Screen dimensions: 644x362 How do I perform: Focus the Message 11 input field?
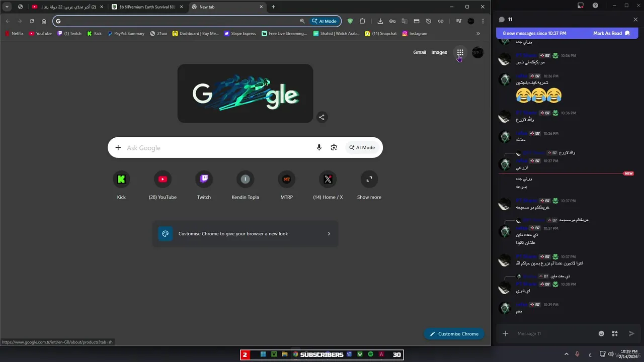(x=553, y=333)
